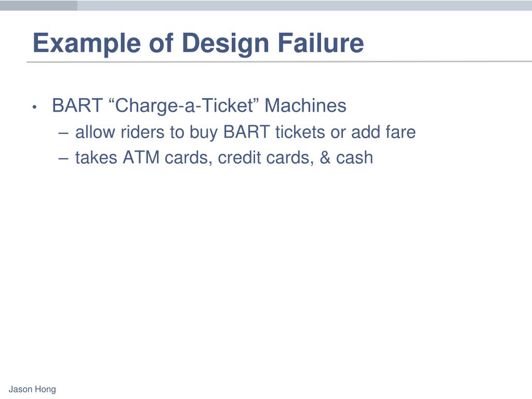
Task: Click the bullet dot before BART
Action: pyautogui.click(x=34, y=107)
